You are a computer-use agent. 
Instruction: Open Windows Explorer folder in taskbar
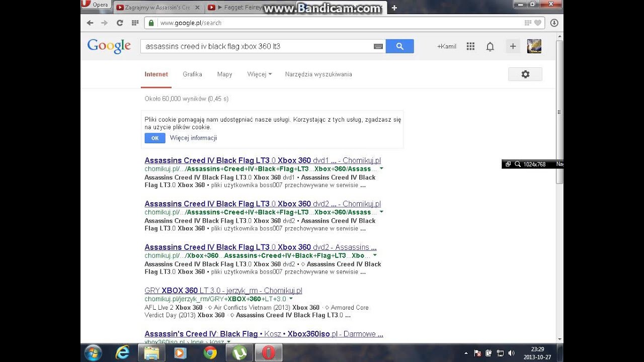pyautogui.click(x=151, y=353)
